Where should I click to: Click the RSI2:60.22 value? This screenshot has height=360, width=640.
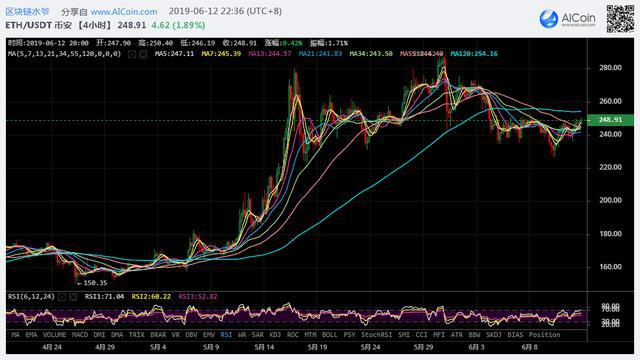click(151, 297)
